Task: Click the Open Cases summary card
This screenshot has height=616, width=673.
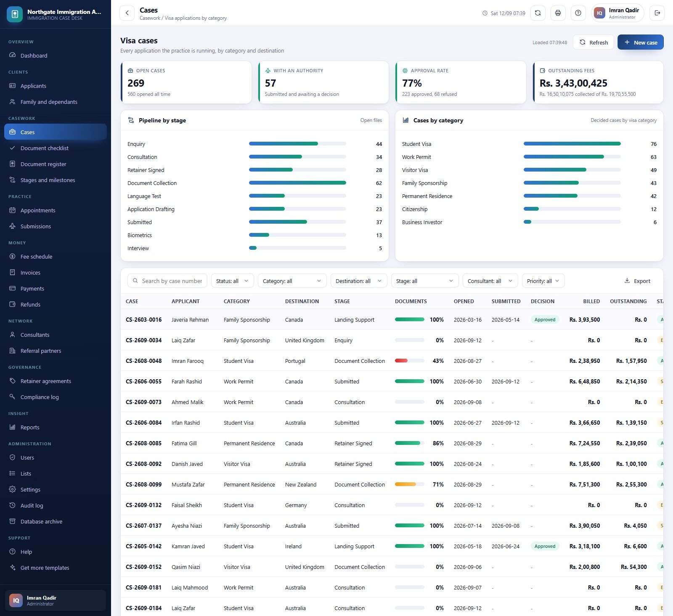Action: pos(186,82)
